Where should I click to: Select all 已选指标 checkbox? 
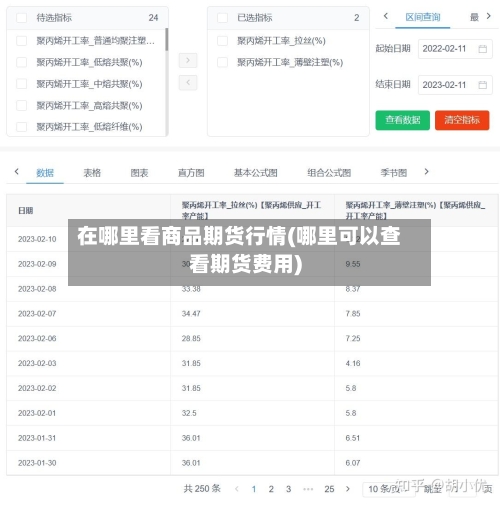point(222,18)
